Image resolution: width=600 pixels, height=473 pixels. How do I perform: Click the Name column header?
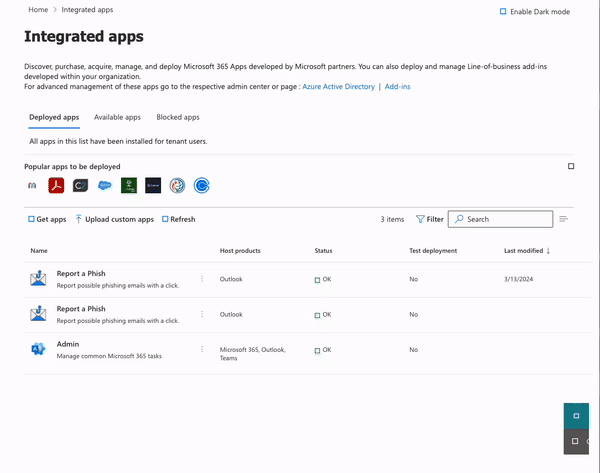point(39,251)
